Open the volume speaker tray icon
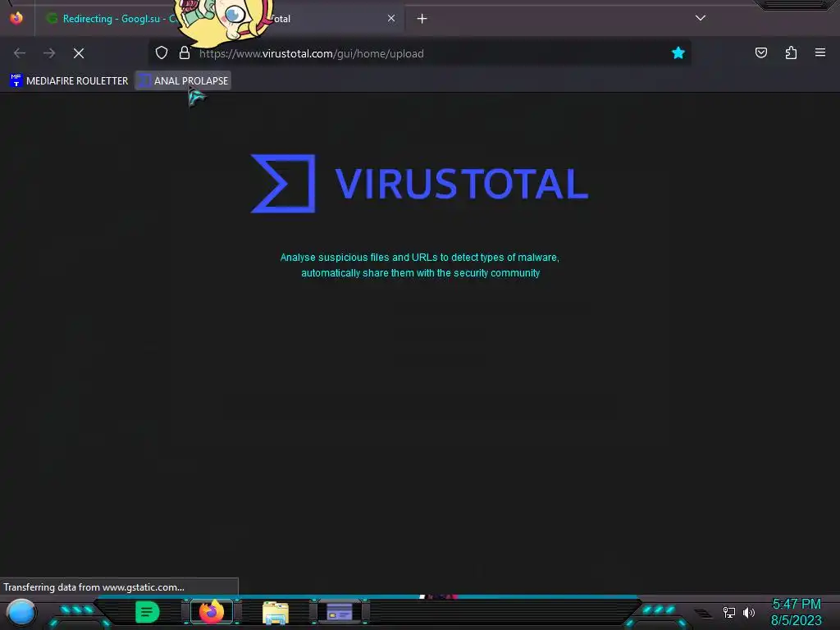The height and width of the screenshot is (630, 840). coord(749,612)
